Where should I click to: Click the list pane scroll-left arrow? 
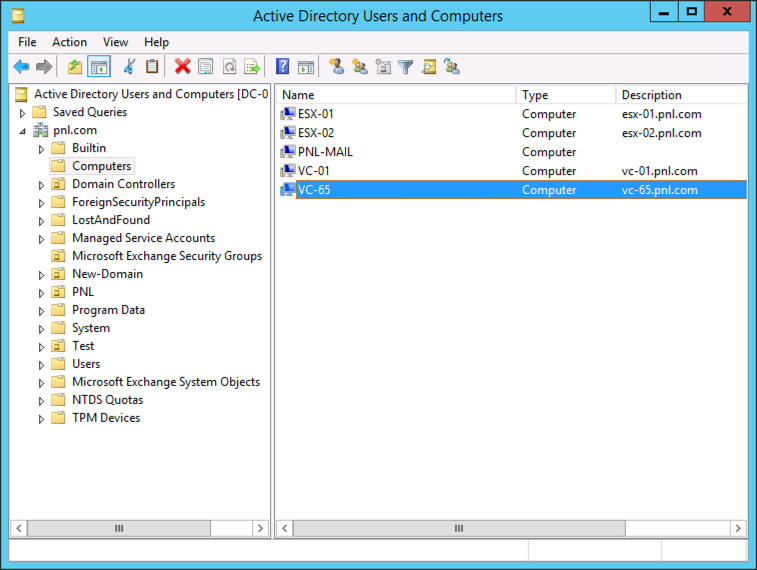285,528
